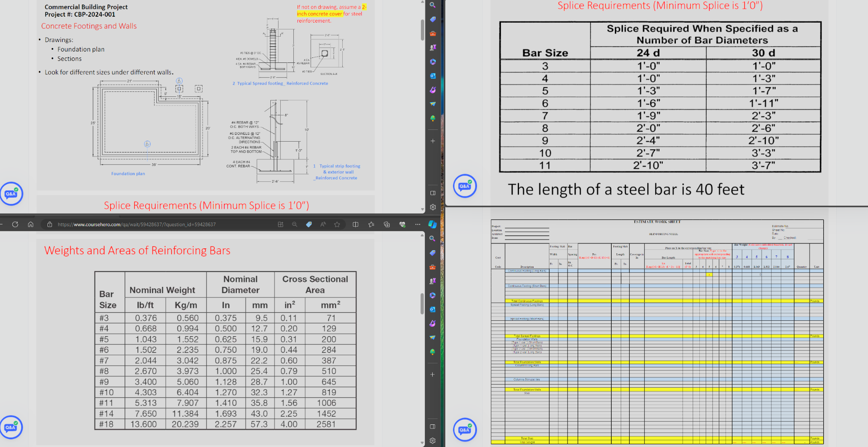Activate the Games sidebar icon
Image resolution: width=868 pixels, height=447 pixels.
coord(433,47)
